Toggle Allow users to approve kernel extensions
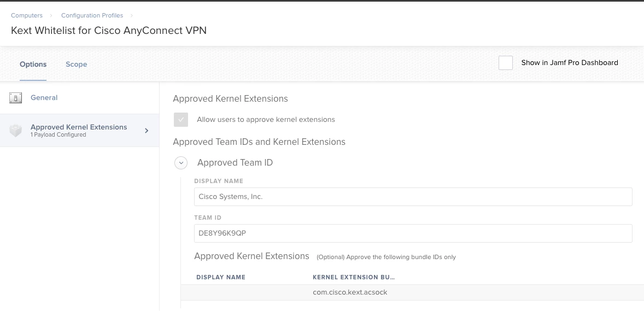This screenshot has height=311, width=644. 181,120
